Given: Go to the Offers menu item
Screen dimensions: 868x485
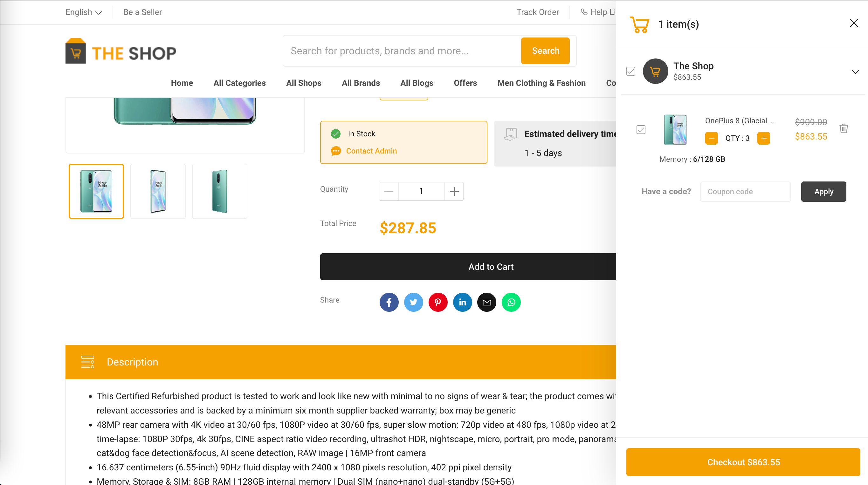Looking at the screenshot, I should point(465,83).
